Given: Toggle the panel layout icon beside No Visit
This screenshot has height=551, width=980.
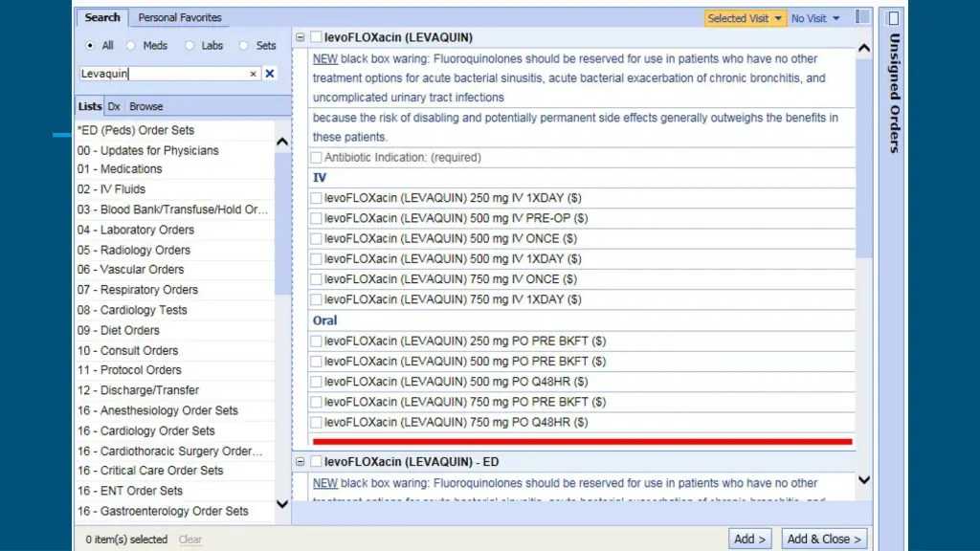Looking at the screenshot, I should point(862,17).
